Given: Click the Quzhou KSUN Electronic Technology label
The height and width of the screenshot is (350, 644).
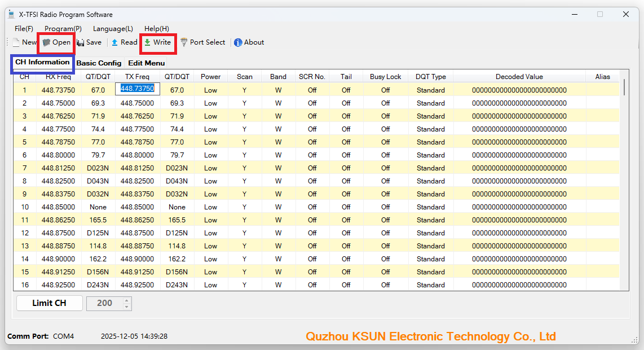Looking at the screenshot, I should point(431,336).
